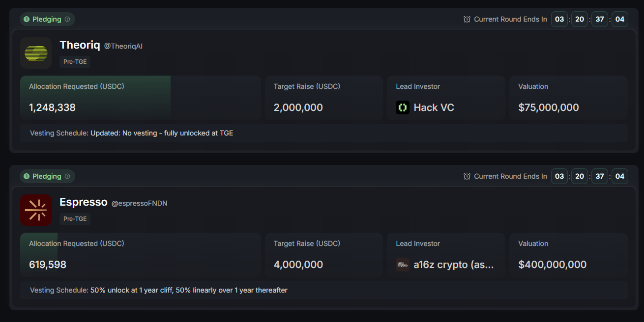644x322 pixels.
Task: Click Theoriq countdown days box '03'
Action: pos(559,20)
